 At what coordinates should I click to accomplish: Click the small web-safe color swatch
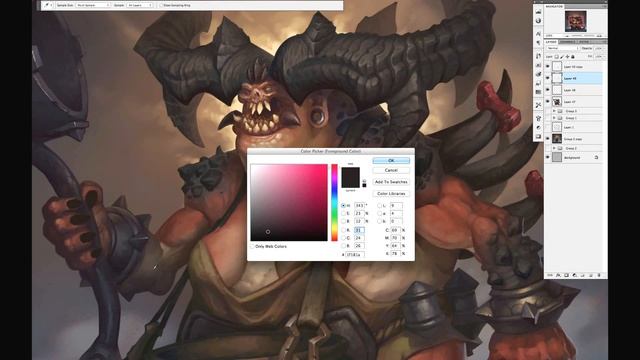coord(364,186)
